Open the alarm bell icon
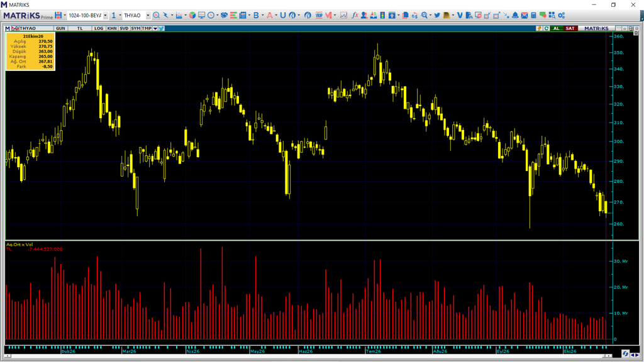Image resolution: width=644 pixels, height=362 pixels. click(x=515, y=15)
